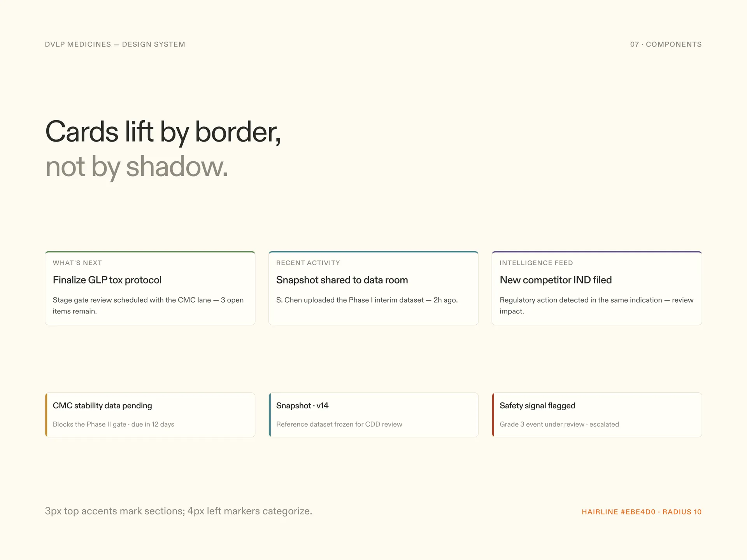This screenshot has width=747, height=560.
Task: Select the "Safety signal flagged" card title
Action: 537,406
